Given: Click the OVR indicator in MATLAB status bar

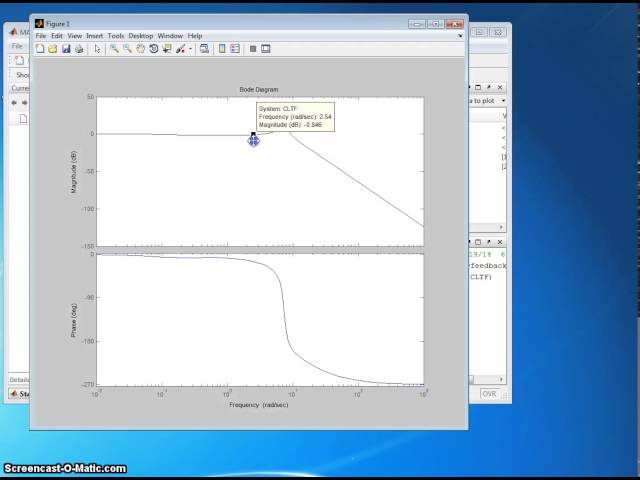Looking at the screenshot, I should pos(489,394).
